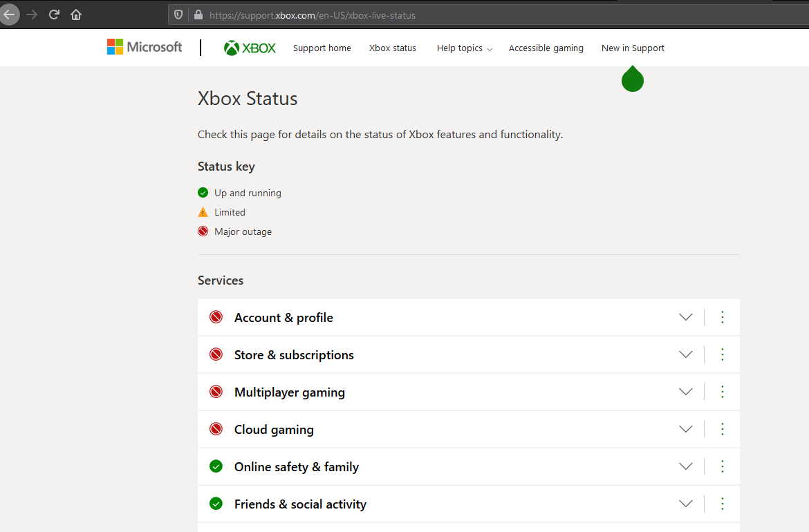Click the Store & subscriptions outage status icon

tap(216, 354)
